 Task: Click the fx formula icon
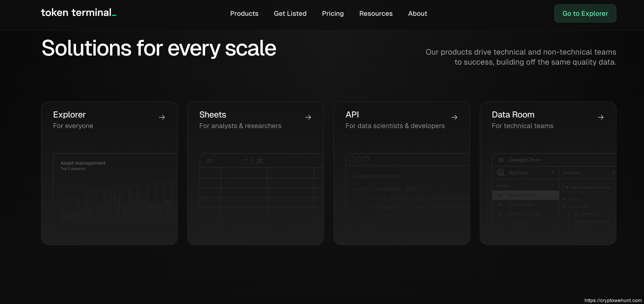pyautogui.click(x=259, y=160)
